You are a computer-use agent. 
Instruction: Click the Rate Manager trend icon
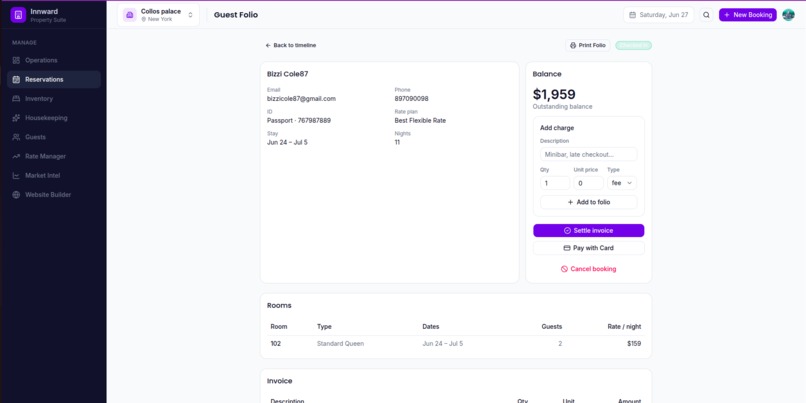pos(16,156)
